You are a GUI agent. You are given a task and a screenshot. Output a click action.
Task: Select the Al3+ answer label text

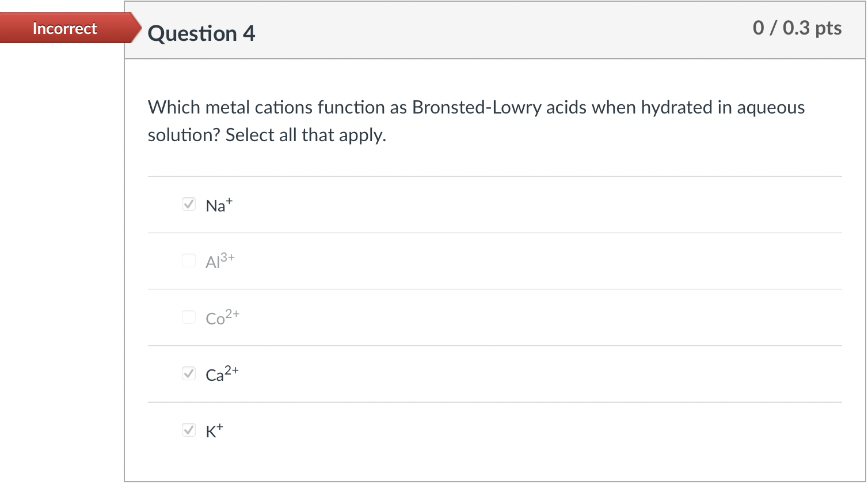(x=219, y=261)
